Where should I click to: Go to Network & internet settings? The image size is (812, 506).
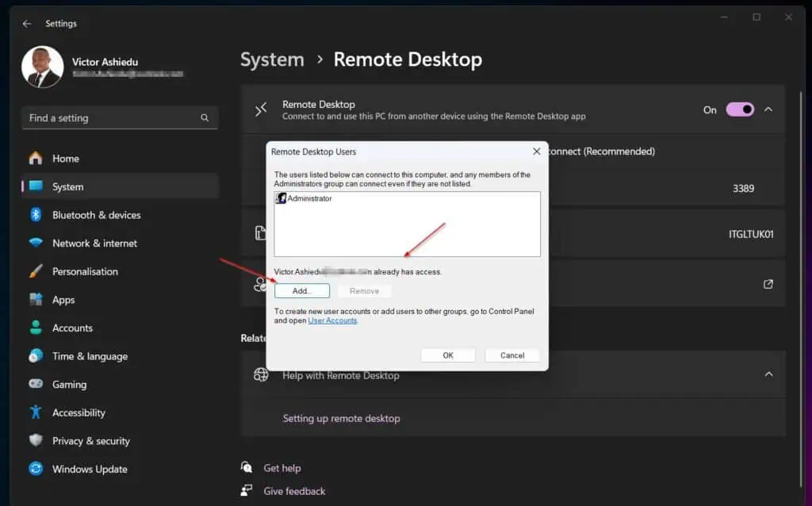pos(120,243)
